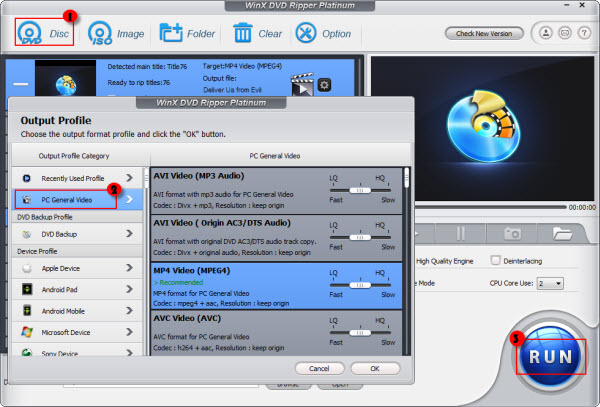Image resolution: width=600 pixels, height=407 pixels.
Task: Click the Android Pad icon
Action: [x=27, y=290]
